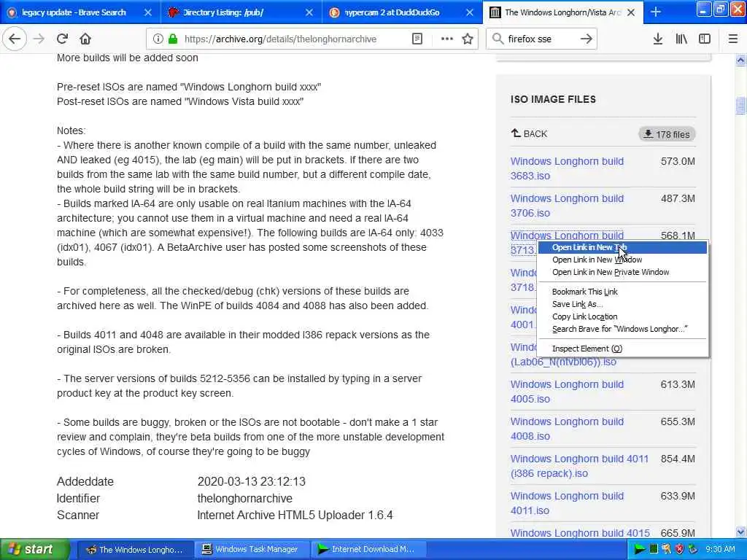
Task: Select Search Brave for "Windows Longhor..."
Action: click(622, 329)
